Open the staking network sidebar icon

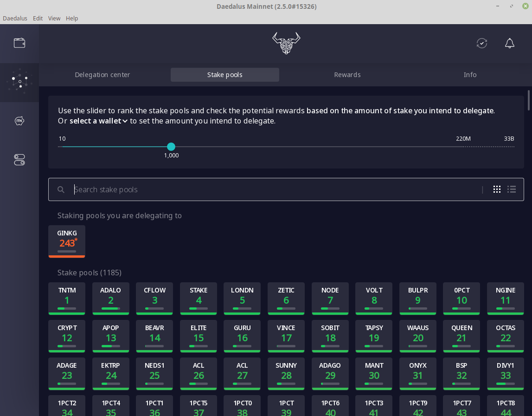(19, 82)
